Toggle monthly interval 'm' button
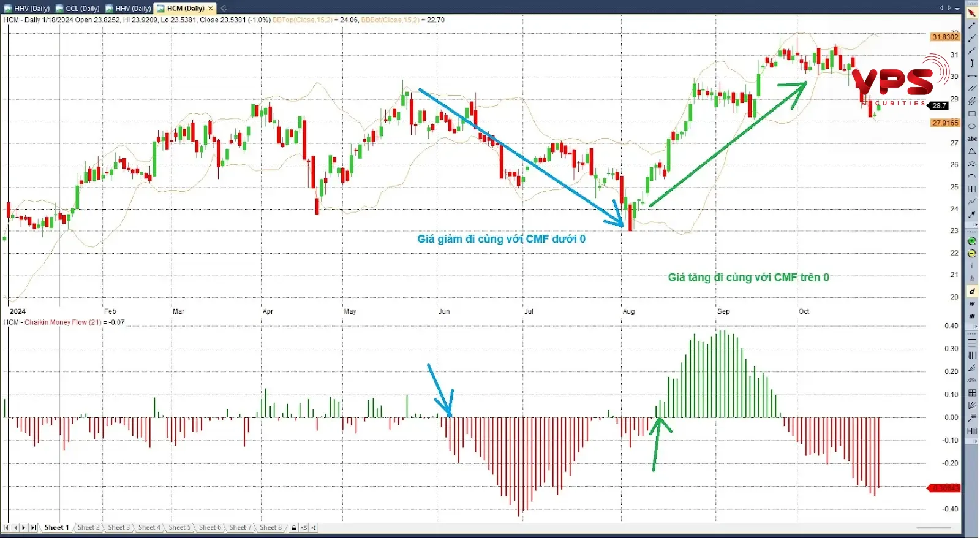 [971, 316]
